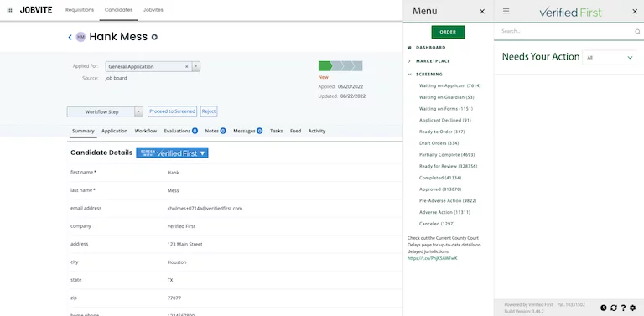Collapse the Screening menu section
Screen dimensions: 644x316
click(409, 75)
